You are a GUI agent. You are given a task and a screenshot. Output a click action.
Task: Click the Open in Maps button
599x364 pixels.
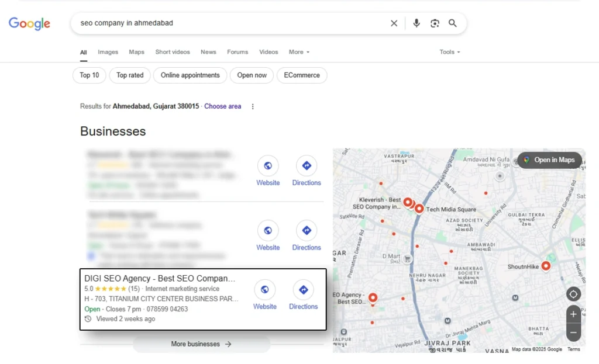[550, 160]
